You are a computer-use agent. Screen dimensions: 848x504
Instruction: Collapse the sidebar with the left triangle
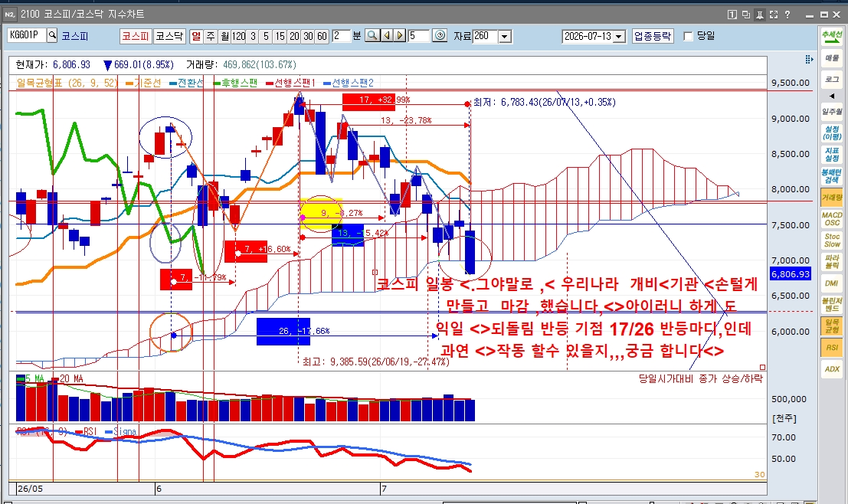832,96
